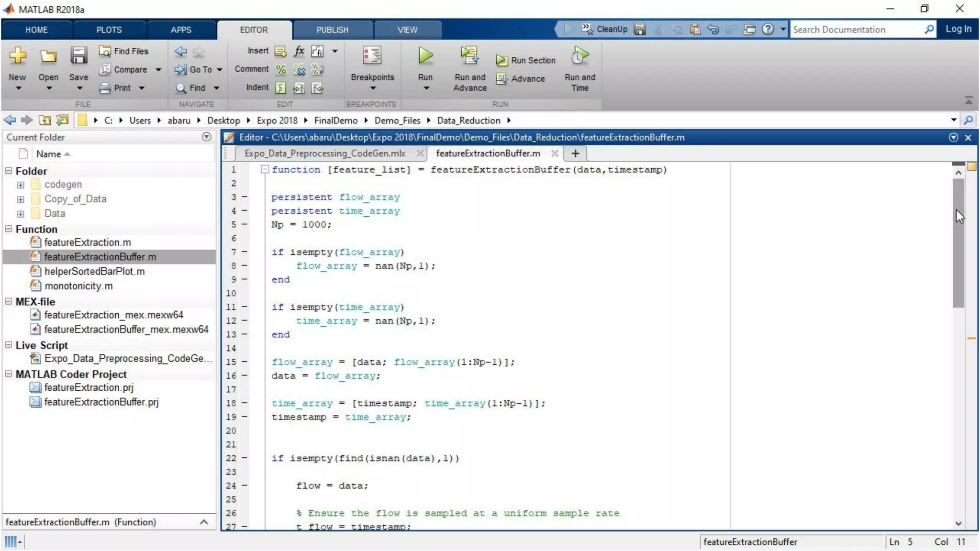The width and height of the screenshot is (980, 551).
Task: Click the Breakpoints icon
Action: 372,55
